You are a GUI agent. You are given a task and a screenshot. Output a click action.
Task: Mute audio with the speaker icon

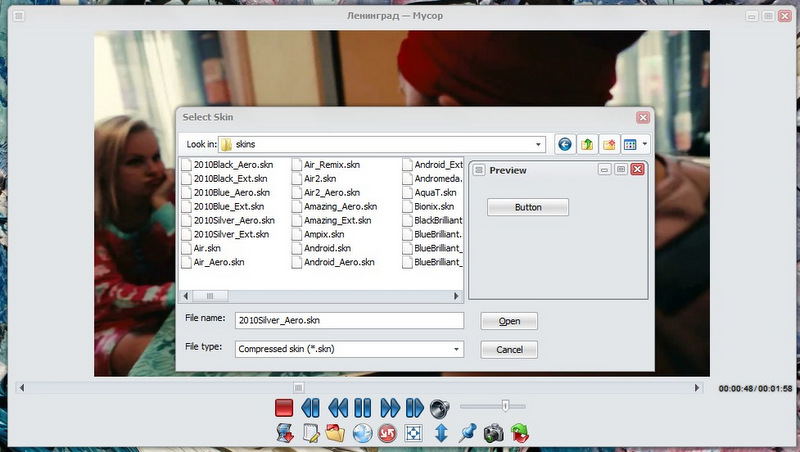pyautogui.click(x=439, y=408)
